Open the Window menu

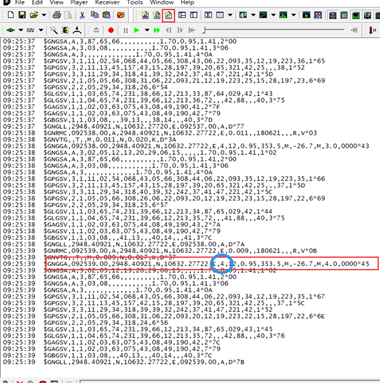pyautogui.click(x=162, y=2)
